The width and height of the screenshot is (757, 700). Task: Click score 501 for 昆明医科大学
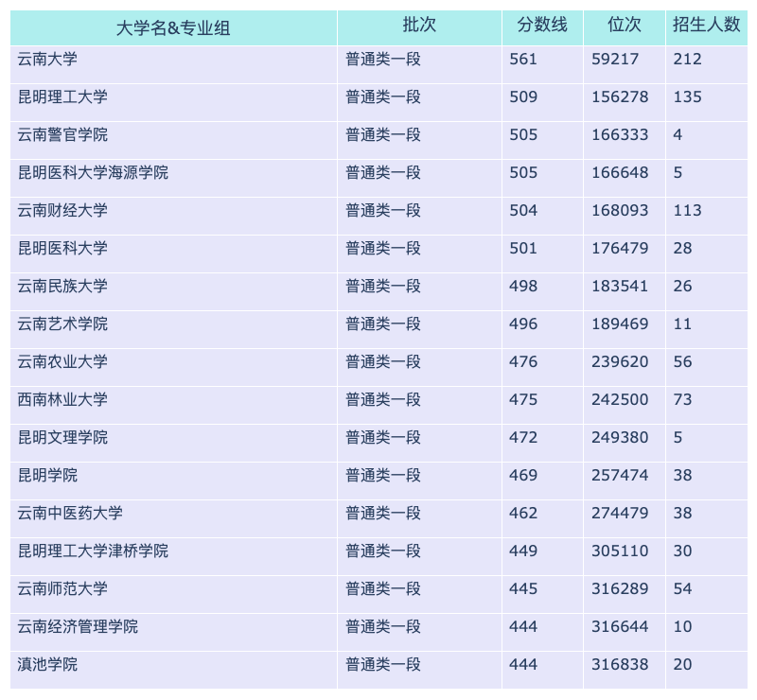523,248
